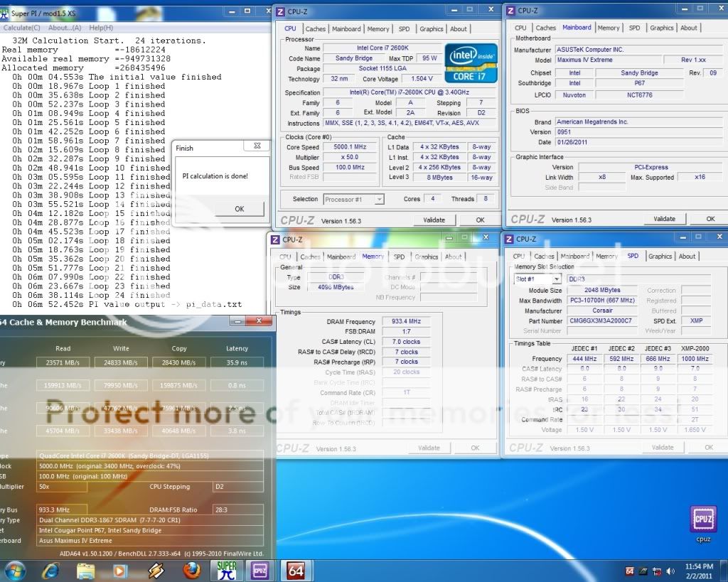Click the Super PI title bar icon

pos(4,14)
